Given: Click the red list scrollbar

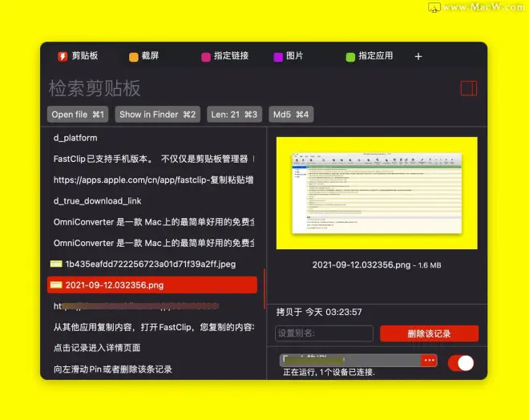Looking at the screenshot, I should [264, 289].
